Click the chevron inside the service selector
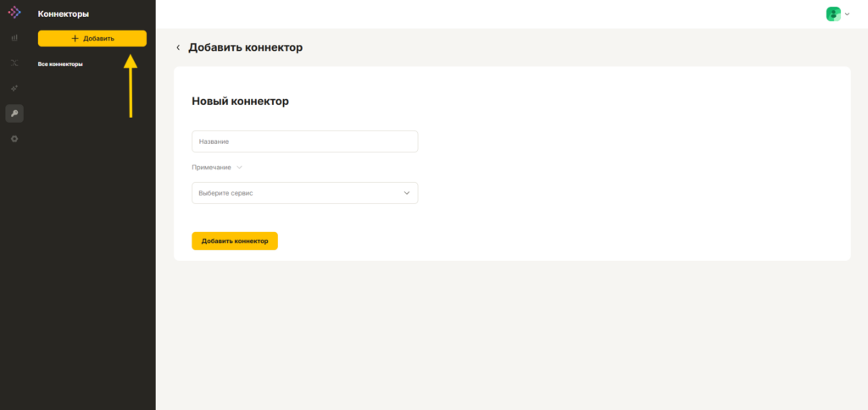 [407, 193]
